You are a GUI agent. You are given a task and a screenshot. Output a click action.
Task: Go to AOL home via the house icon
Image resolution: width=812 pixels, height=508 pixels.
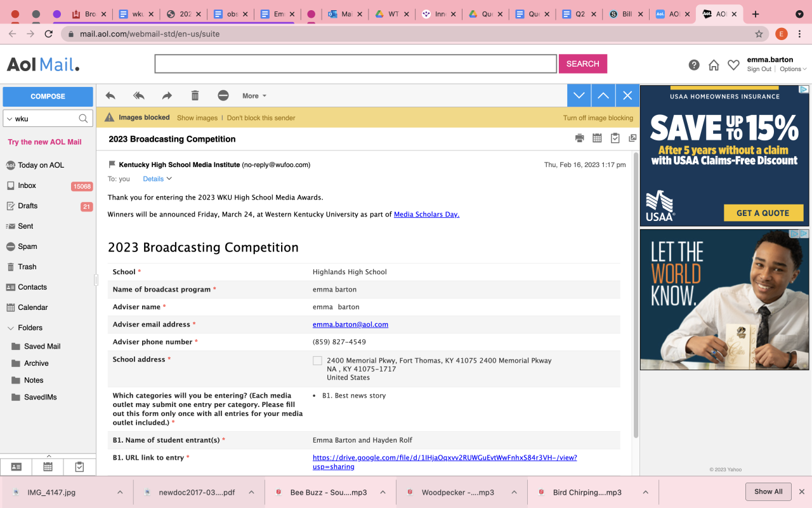click(714, 65)
